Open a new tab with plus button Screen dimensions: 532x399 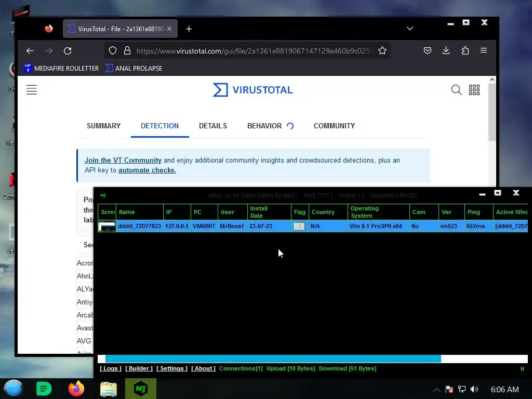coord(189,29)
